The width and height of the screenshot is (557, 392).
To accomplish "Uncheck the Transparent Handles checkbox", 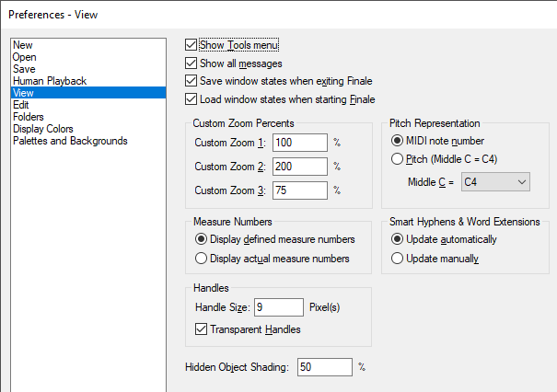I will click(203, 329).
